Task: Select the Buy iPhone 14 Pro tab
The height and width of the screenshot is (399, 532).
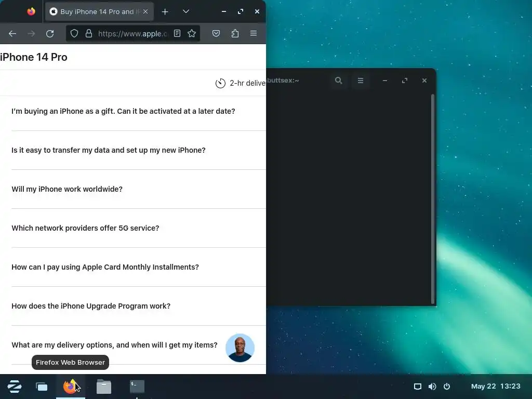Action: [x=99, y=11]
